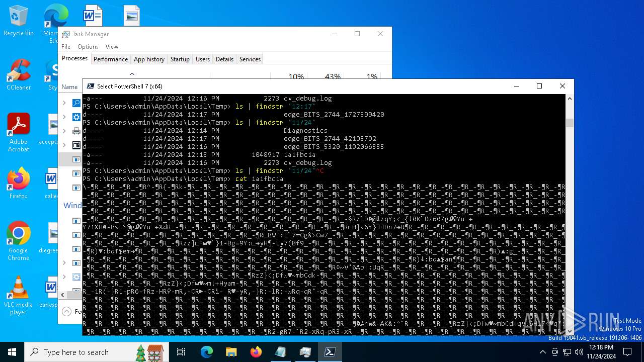The image size is (644, 362).
Task: Open the Recycle Bin desktop icon
Action: point(18,20)
